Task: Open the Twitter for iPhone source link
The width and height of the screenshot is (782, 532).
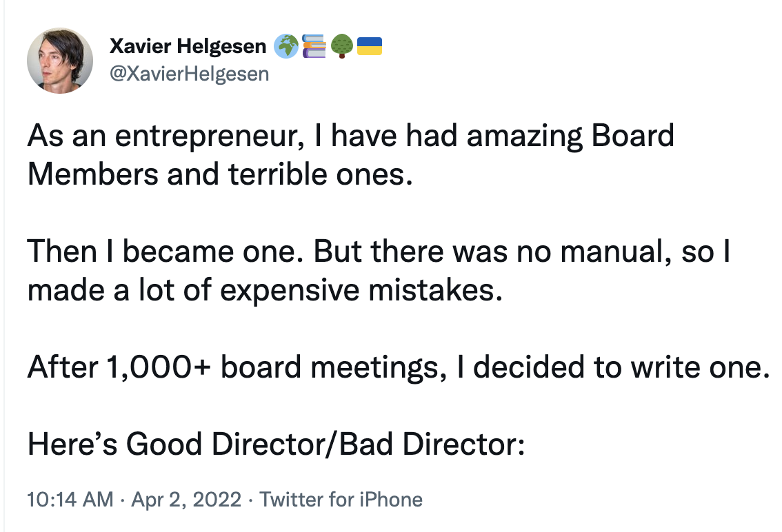Action: [x=341, y=500]
